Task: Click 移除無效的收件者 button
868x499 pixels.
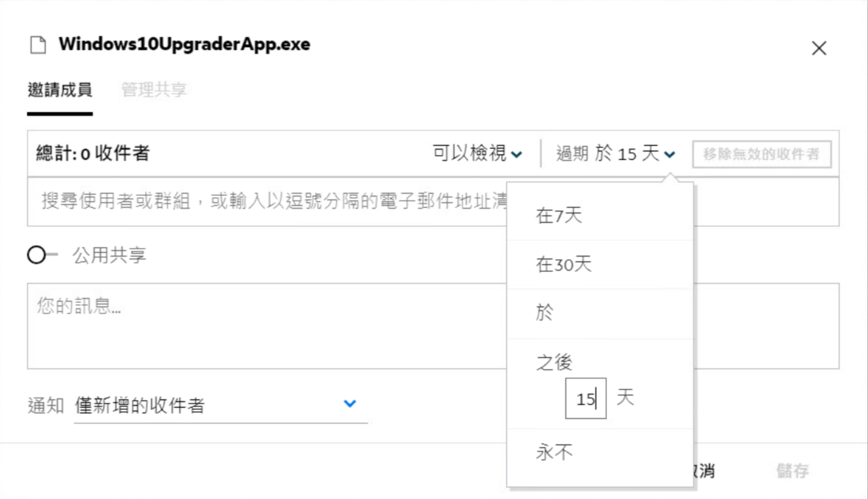Action: (761, 154)
